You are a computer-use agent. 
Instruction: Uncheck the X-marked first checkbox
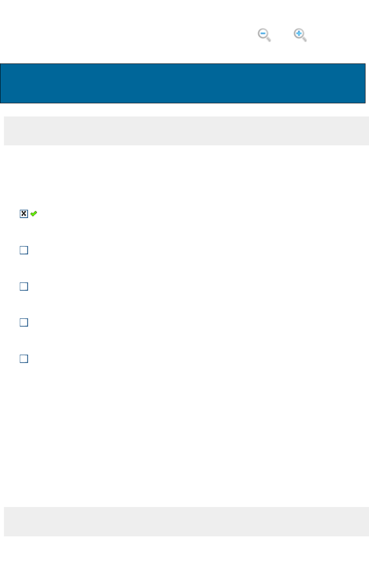click(24, 214)
